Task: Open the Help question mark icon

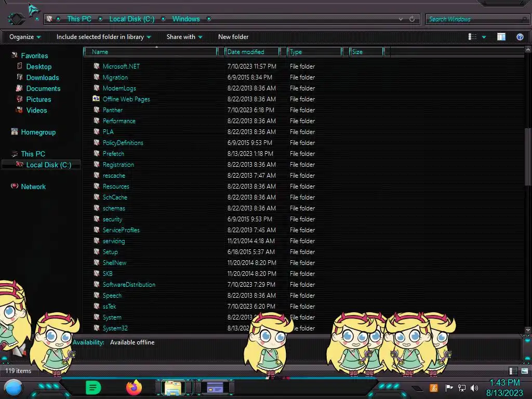Action: pos(520,37)
